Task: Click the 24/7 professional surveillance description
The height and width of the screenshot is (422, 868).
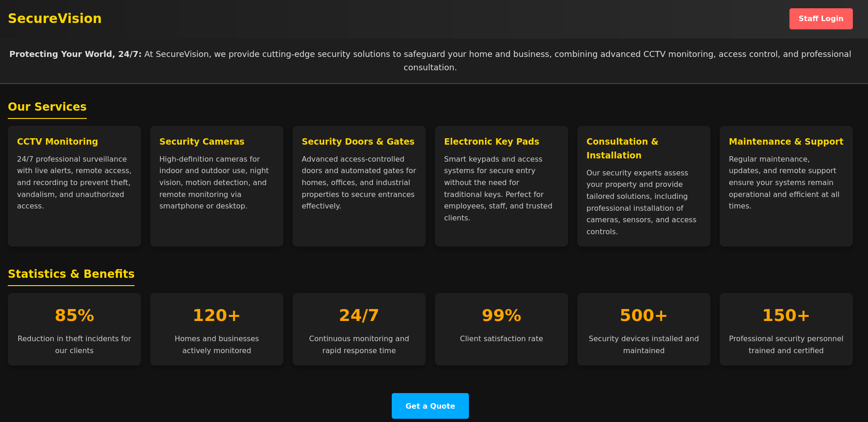Action: point(74,182)
